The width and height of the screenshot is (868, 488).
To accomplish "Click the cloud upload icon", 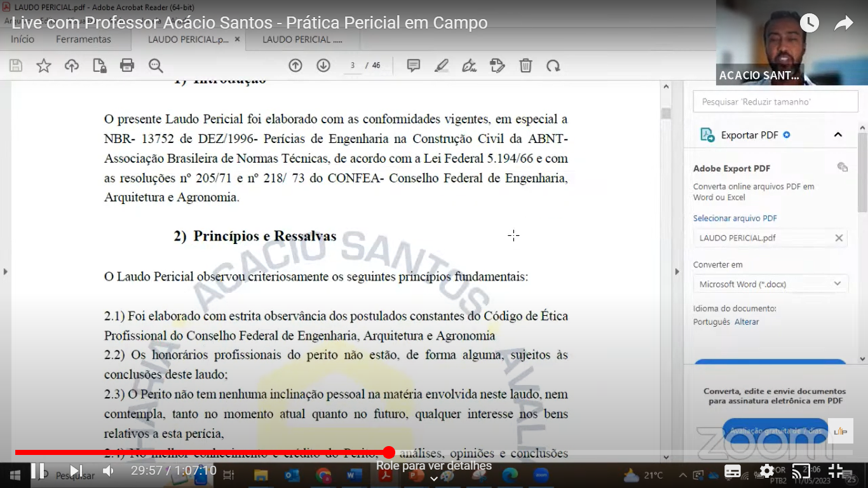I will [x=72, y=65].
